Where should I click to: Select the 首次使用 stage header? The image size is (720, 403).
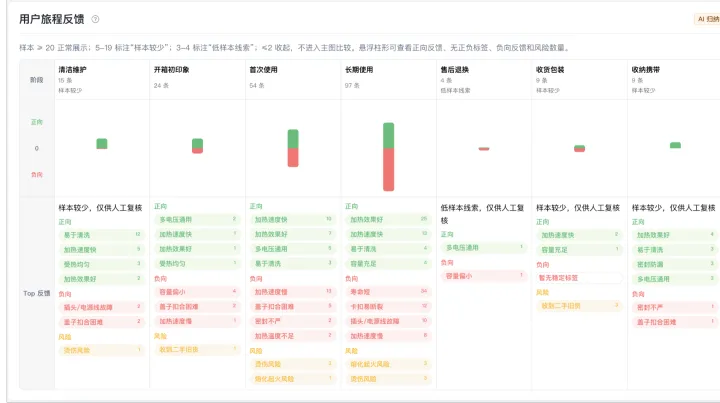point(263,70)
